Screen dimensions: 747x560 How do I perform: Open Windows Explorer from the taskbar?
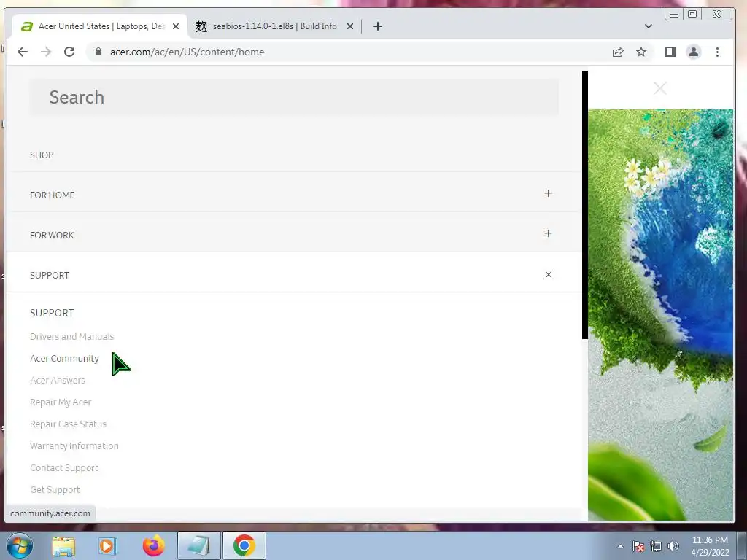click(x=64, y=545)
